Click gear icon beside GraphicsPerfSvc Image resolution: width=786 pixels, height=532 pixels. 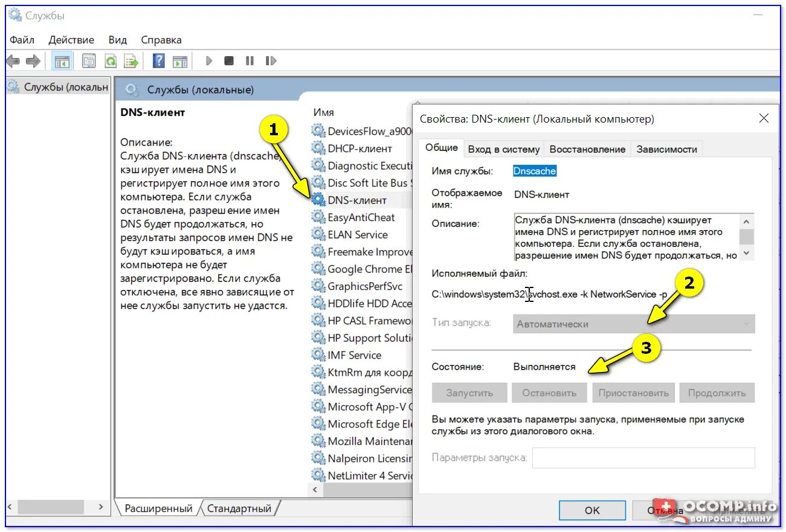(318, 286)
